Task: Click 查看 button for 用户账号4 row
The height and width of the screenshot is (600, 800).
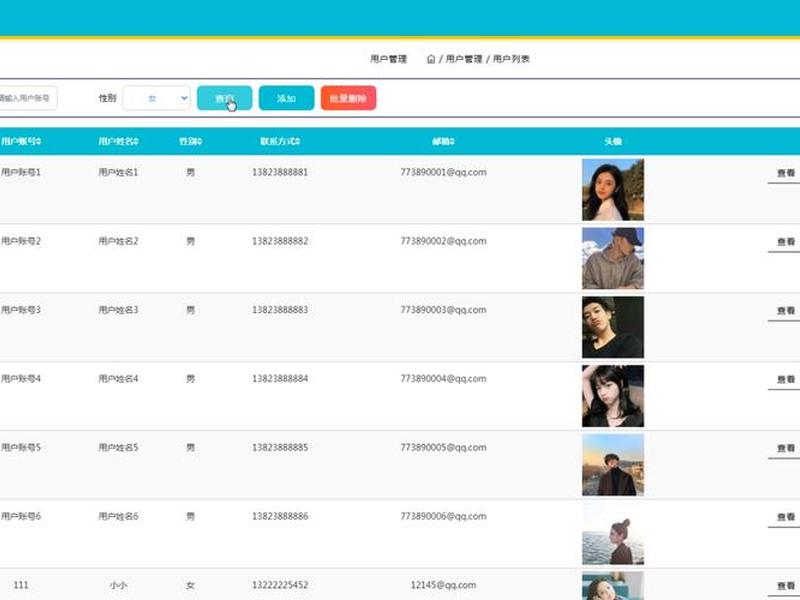Action: pos(786,380)
